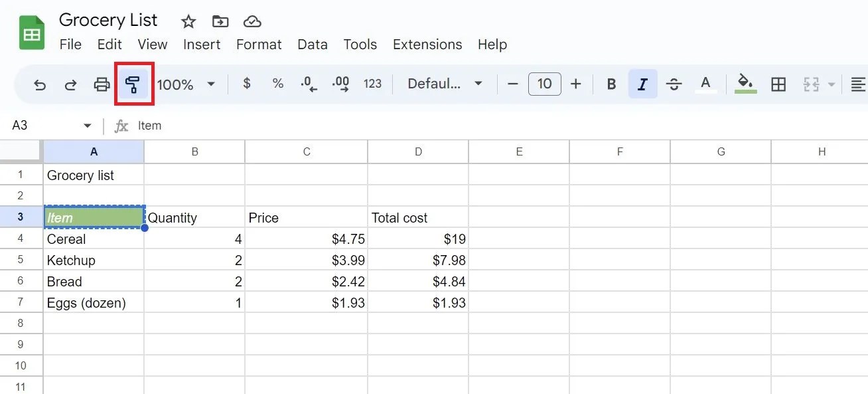The width and height of the screenshot is (868, 394).
Task: Click the decrease decimal places icon
Action: (309, 84)
